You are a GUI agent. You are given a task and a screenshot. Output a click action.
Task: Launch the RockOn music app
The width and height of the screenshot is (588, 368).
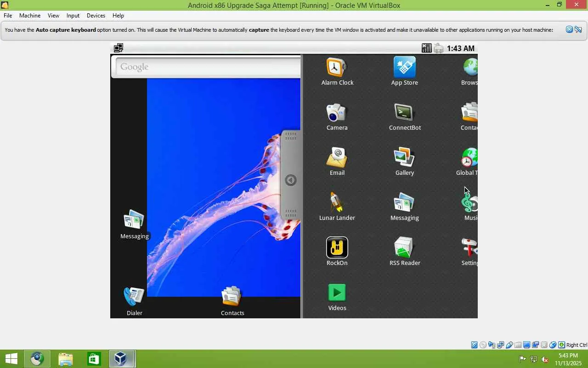tap(337, 252)
